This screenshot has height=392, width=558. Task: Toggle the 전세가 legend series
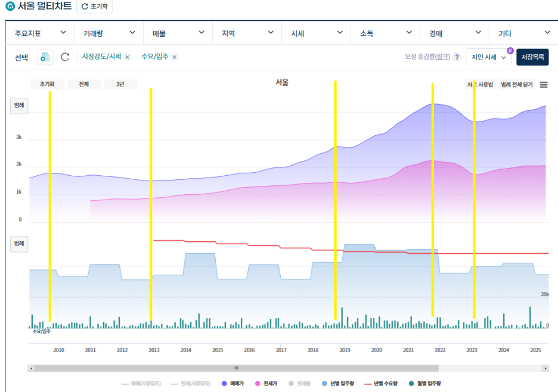266,384
